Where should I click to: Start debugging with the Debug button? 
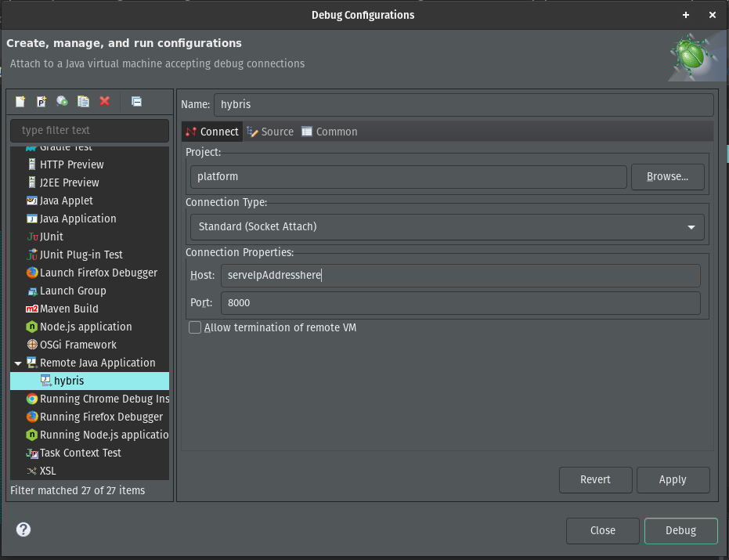[680, 530]
